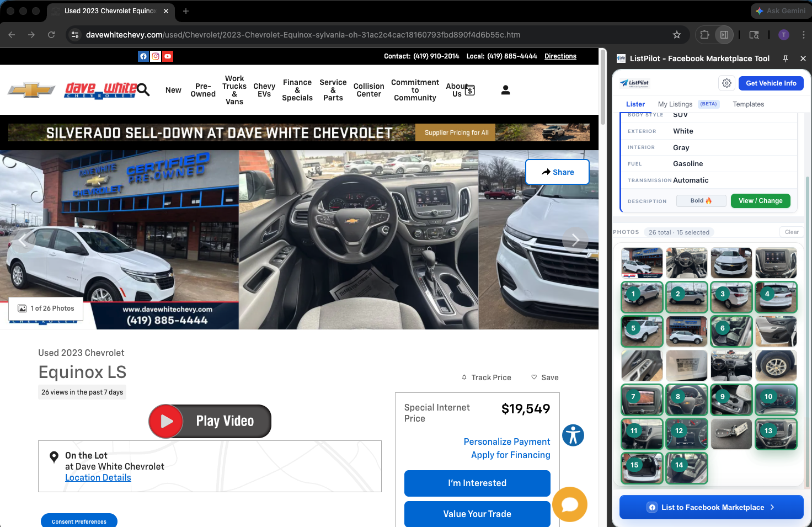Viewport: 812px width, 527px height.
Task: Open the Directions link
Action: pos(560,56)
